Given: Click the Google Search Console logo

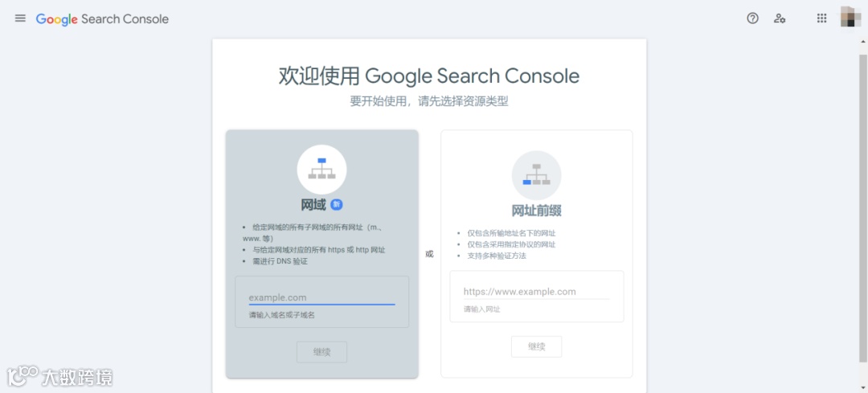Looking at the screenshot, I should click(102, 18).
